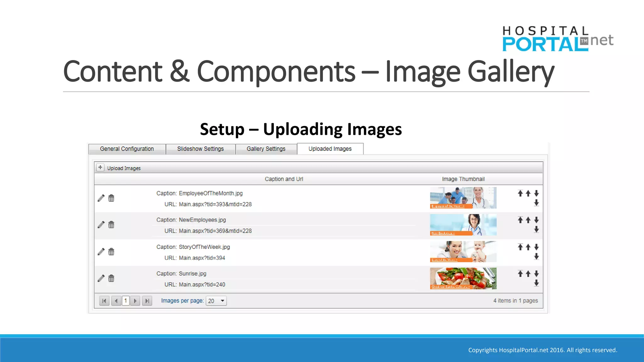The height and width of the screenshot is (362, 644).
Task: Move StoryOfTheWeek.jpg up one position
Action: pyautogui.click(x=528, y=247)
